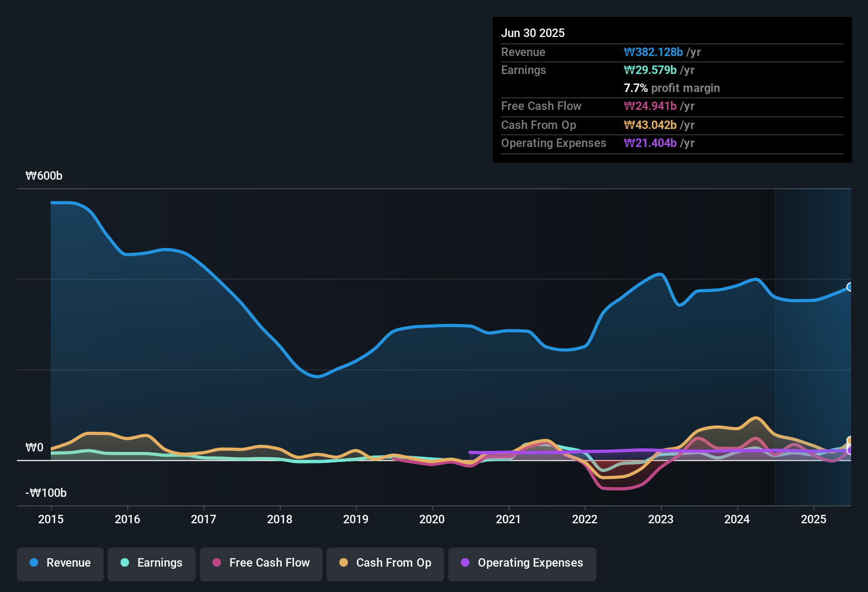Viewport: 868px width, 592px height.
Task: Toggle the Free Cash Flow series off
Action: [x=261, y=563]
